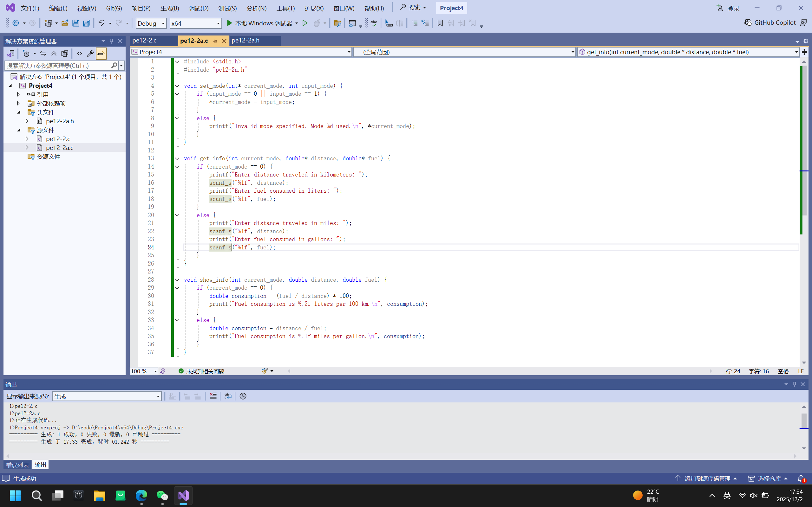Click the clear all output icon
This screenshot has width=812, height=507.
213,396
